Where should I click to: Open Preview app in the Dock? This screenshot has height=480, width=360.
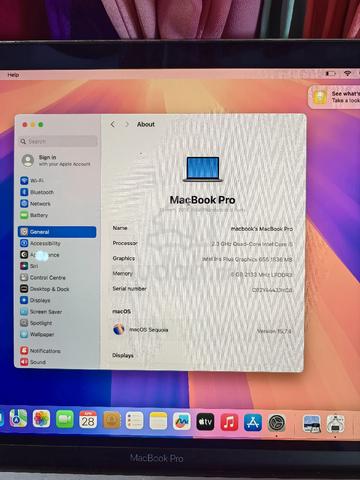point(312,424)
